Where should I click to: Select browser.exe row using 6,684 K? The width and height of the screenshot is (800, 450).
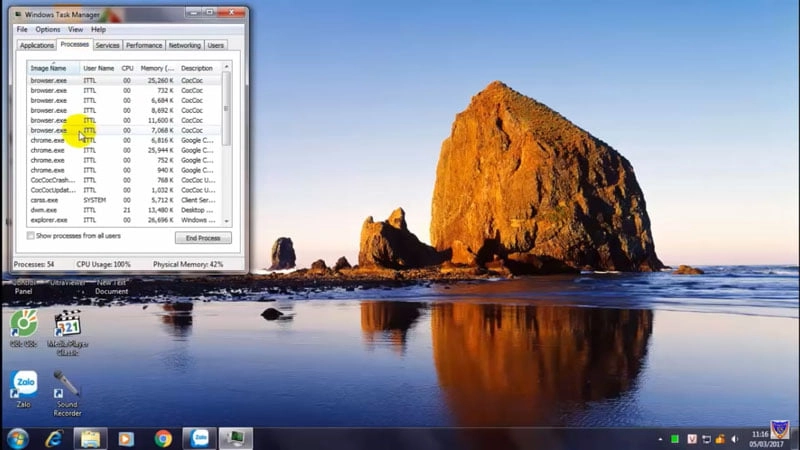coord(124,101)
